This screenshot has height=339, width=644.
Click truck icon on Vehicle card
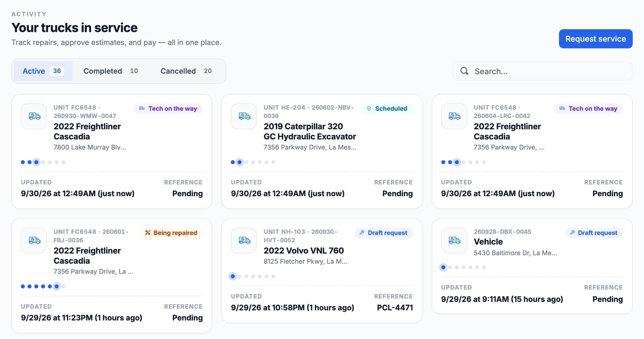click(x=454, y=241)
